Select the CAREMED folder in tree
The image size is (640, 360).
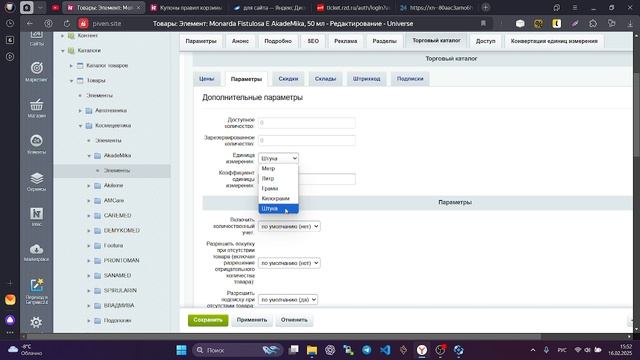pyautogui.click(x=117, y=216)
